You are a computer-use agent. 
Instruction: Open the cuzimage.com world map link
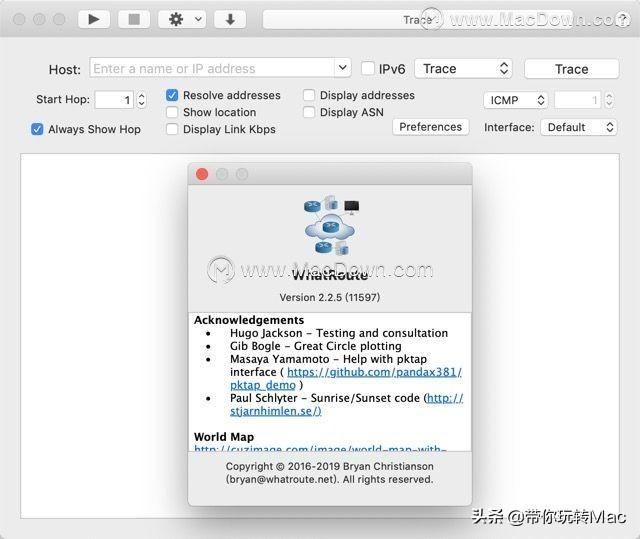[320, 448]
